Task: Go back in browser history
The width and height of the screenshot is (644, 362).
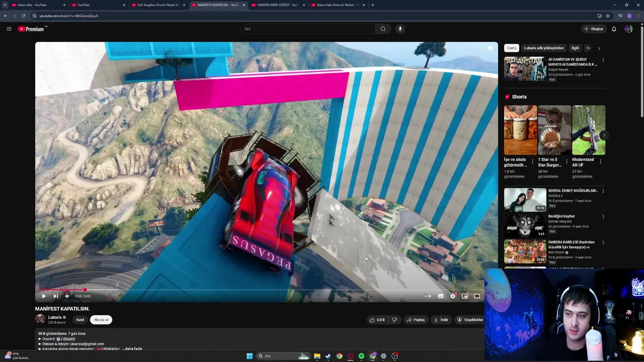Action: click(6, 16)
